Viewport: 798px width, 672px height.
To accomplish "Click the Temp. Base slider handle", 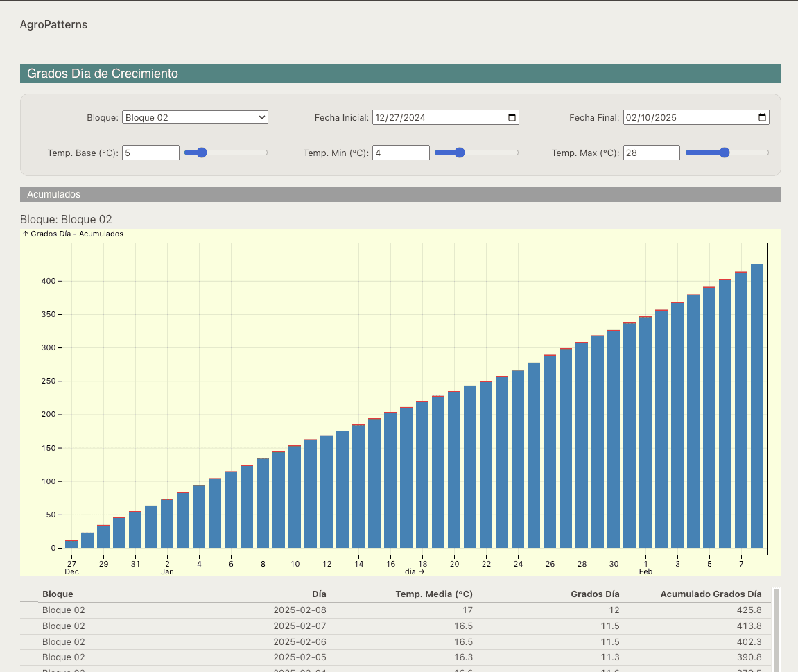I will 201,153.
